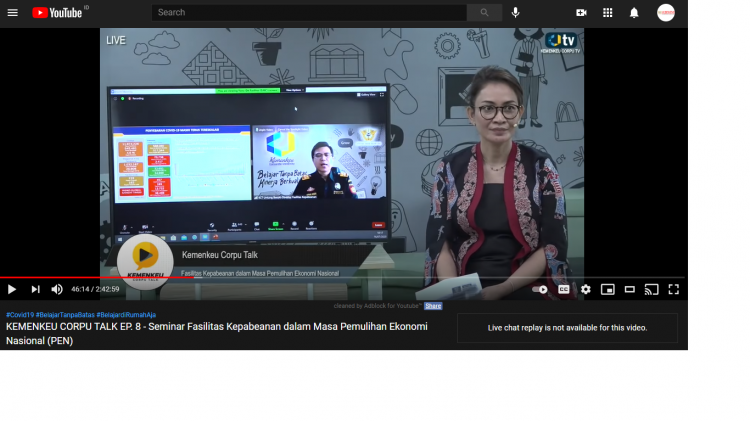
Task: Open the #Covid19 hashtag link
Action: coord(20,315)
